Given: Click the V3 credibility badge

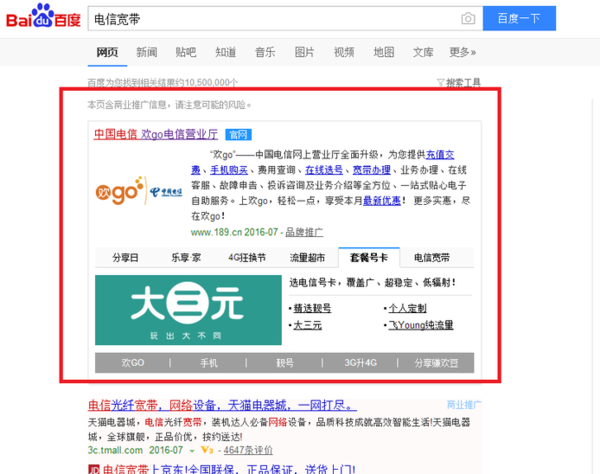Looking at the screenshot, I should pyautogui.click(x=207, y=450).
